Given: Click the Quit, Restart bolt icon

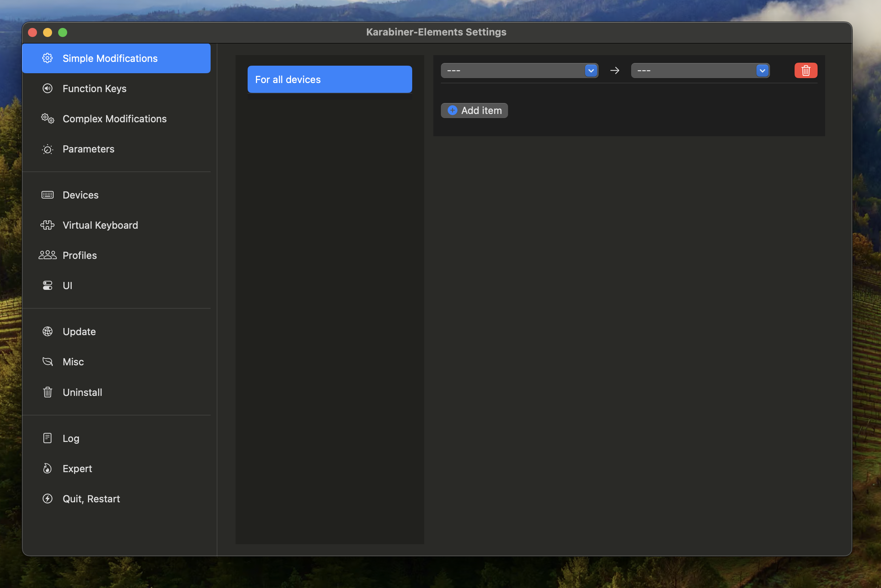Looking at the screenshot, I should click(x=48, y=499).
